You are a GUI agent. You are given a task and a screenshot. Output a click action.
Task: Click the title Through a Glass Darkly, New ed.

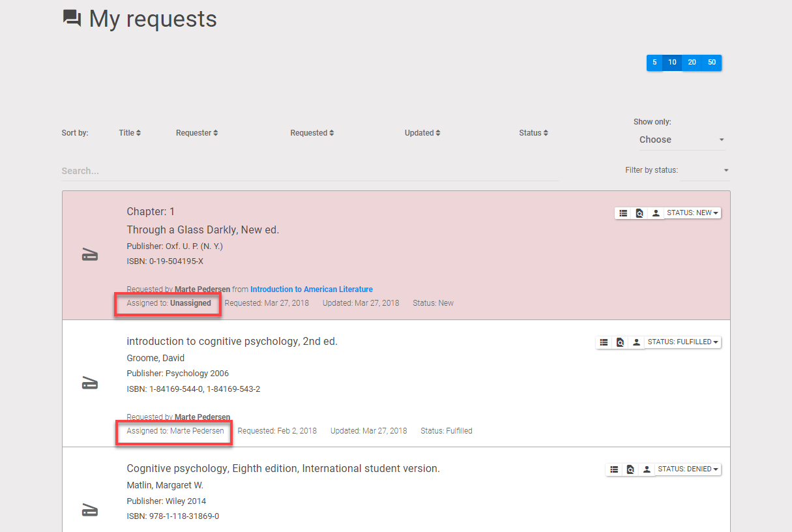point(203,229)
